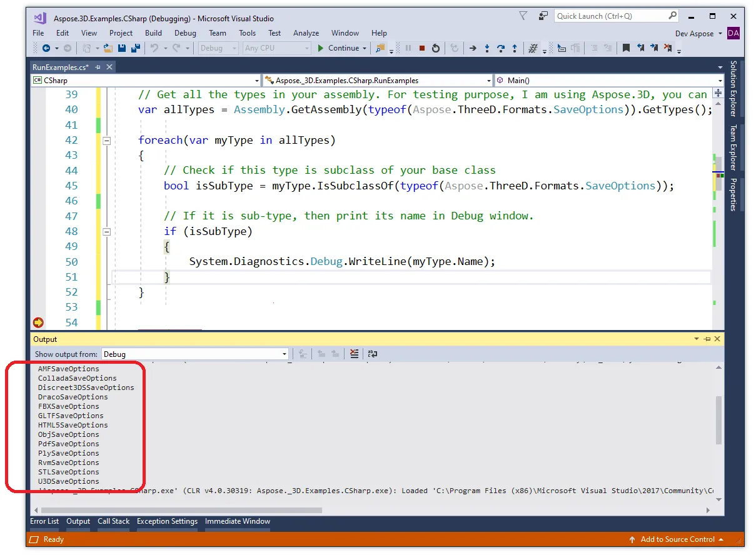The height and width of the screenshot is (560, 756).
Task: Click Add to Source Control
Action: click(677, 539)
